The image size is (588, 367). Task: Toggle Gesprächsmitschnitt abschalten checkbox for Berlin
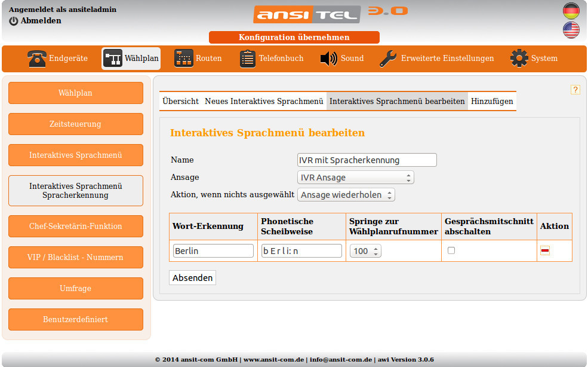[x=451, y=250]
